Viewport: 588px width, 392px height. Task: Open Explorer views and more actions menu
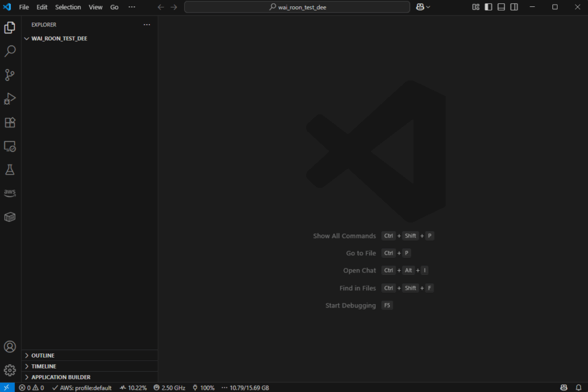click(146, 25)
